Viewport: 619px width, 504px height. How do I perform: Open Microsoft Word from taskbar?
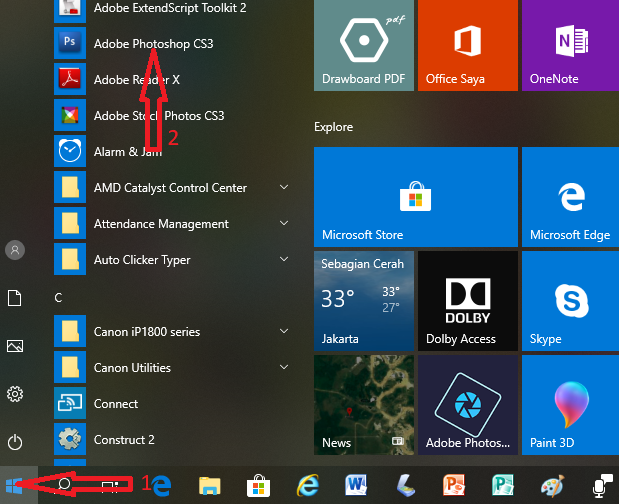pos(356,485)
